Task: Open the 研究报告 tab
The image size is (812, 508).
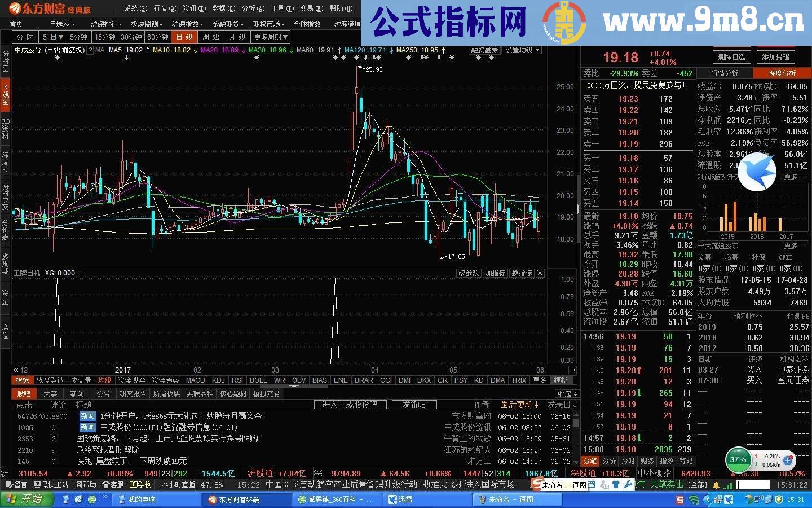Action: pyautogui.click(x=133, y=393)
